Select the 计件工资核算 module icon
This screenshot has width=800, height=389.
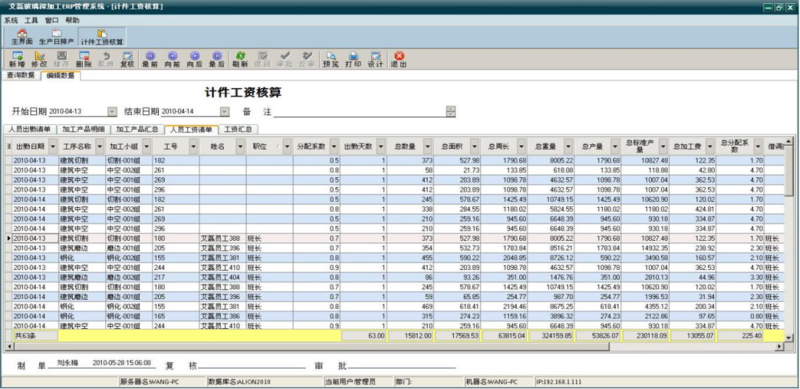(102, 37)
